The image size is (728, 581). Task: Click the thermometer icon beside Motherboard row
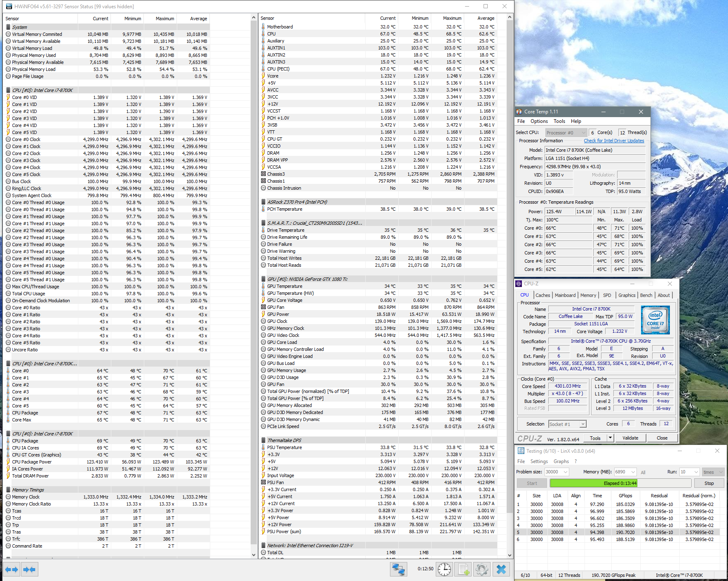tap(263, 27)
